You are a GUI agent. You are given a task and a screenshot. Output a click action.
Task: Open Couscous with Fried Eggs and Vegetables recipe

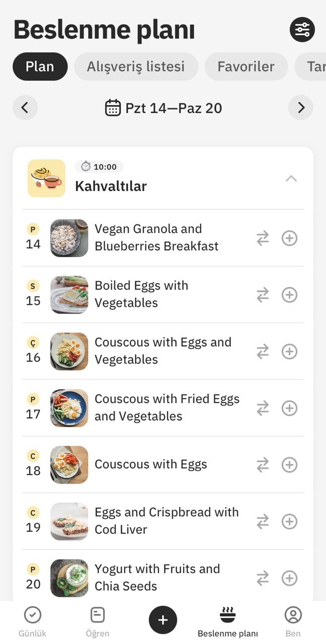click(x=167, y=408)
